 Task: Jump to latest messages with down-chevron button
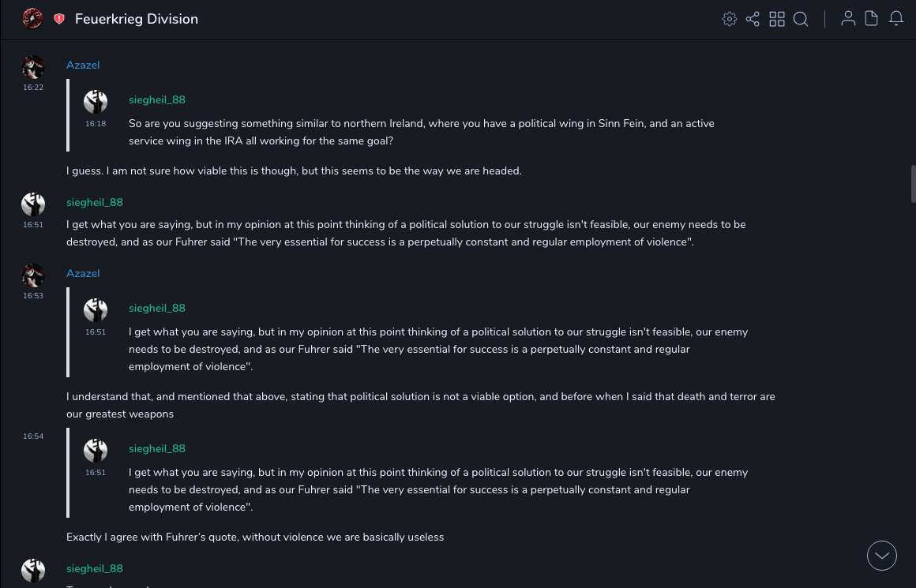pyautogui.click(x=882, y=556)
